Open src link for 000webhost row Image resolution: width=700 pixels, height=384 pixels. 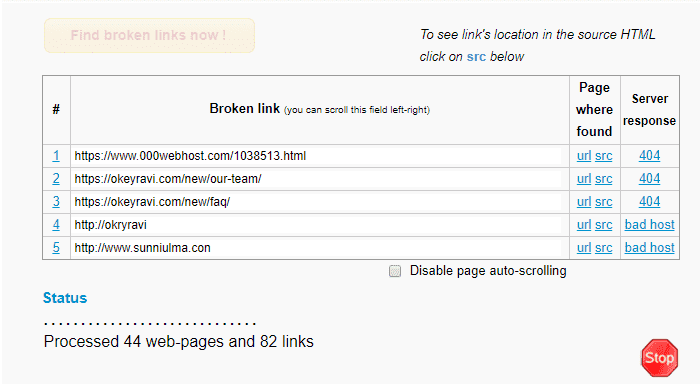pyautogui.click(x=604, y=156)
